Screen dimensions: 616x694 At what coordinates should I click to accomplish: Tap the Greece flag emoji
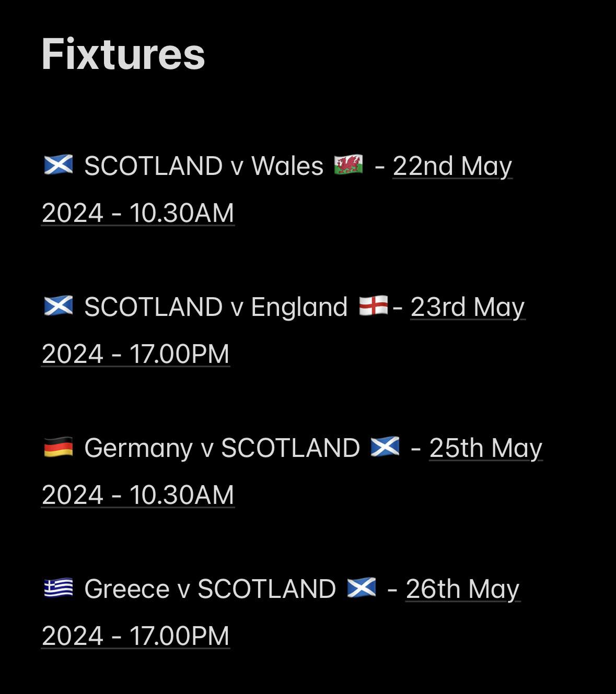point(59,588)
